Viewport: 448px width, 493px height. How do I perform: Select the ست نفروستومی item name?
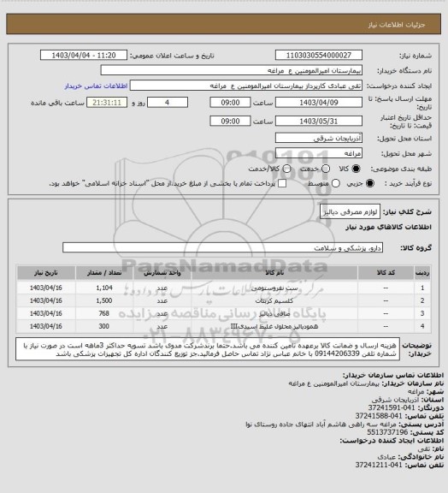pyautogui.click(x=275, y=288)
